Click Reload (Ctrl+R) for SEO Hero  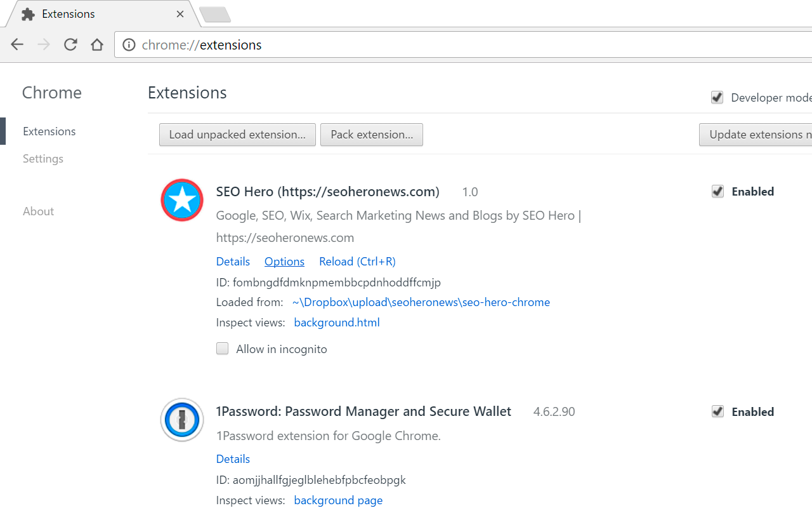point(357,262)
